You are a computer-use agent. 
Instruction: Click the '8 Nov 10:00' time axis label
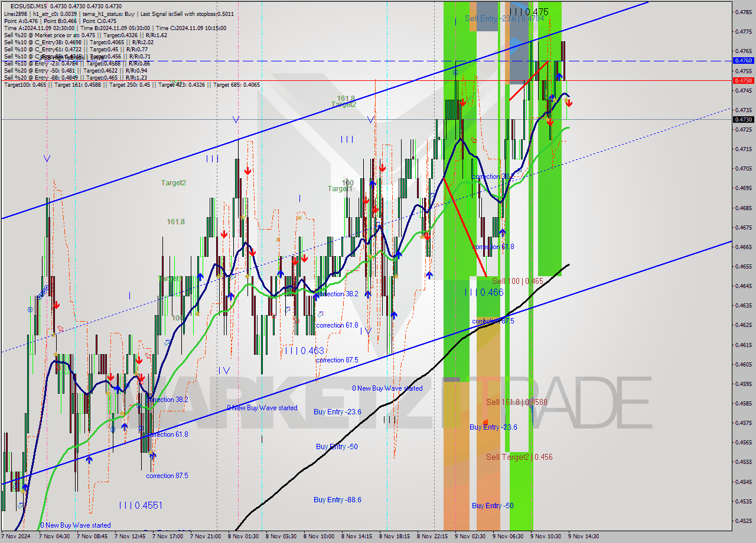(x=318, y=537)
